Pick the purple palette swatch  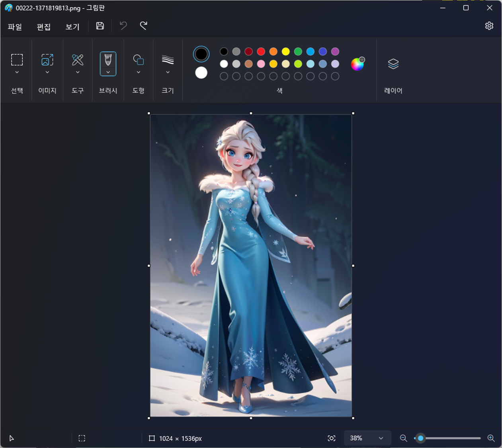pos(335,51)
